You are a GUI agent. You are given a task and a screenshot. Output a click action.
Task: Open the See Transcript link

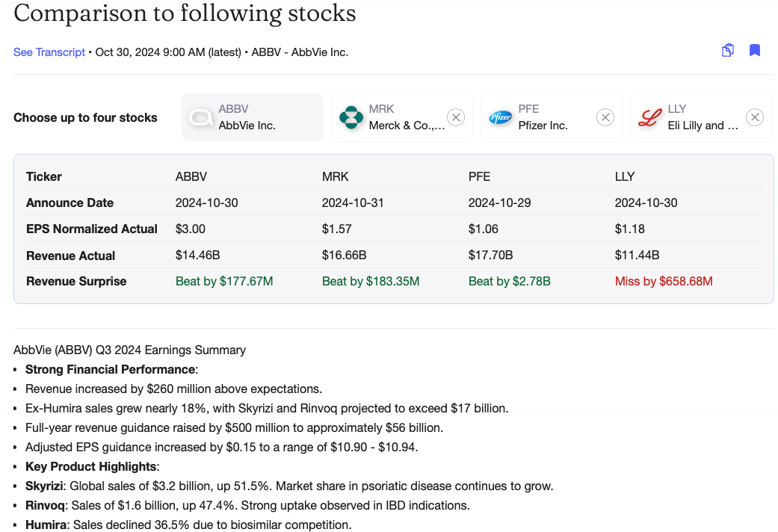coord(49,52)
